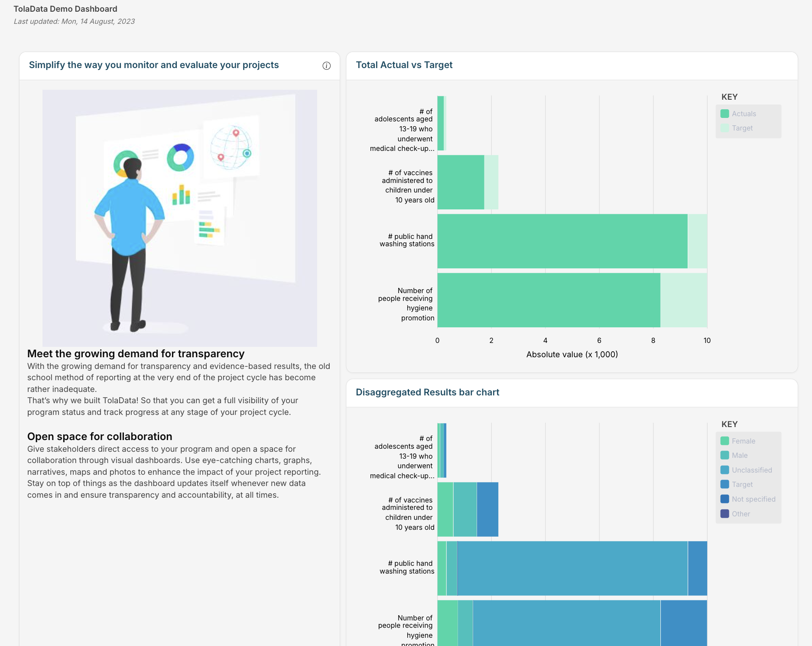Click the dashboard illustration image

tap(180, 218)
